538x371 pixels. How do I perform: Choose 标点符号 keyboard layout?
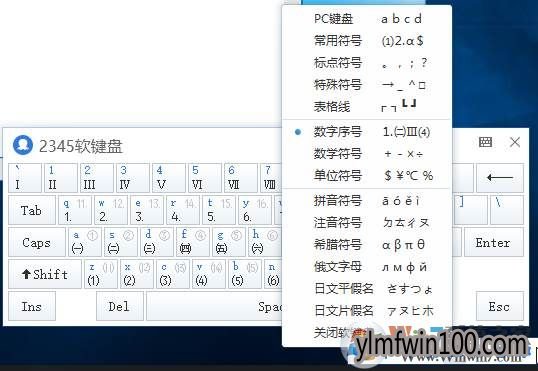pos(366,63)
